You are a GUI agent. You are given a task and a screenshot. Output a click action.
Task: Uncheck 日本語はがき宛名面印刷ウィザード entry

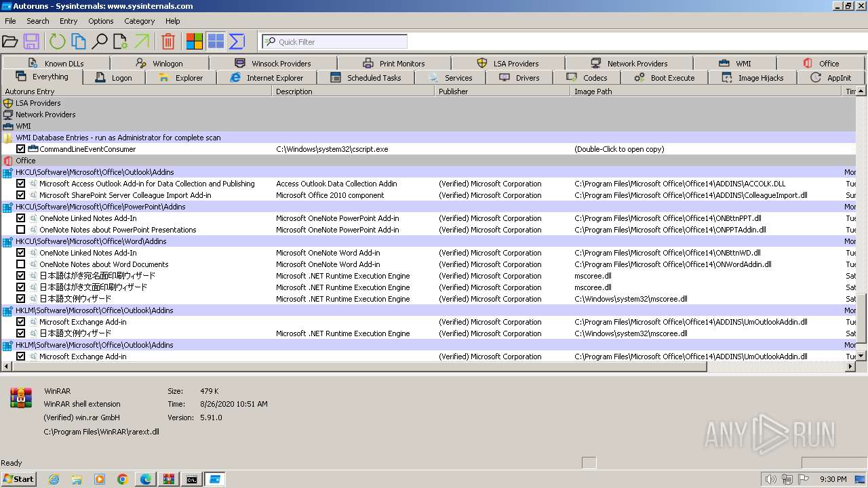pos(21,276)
